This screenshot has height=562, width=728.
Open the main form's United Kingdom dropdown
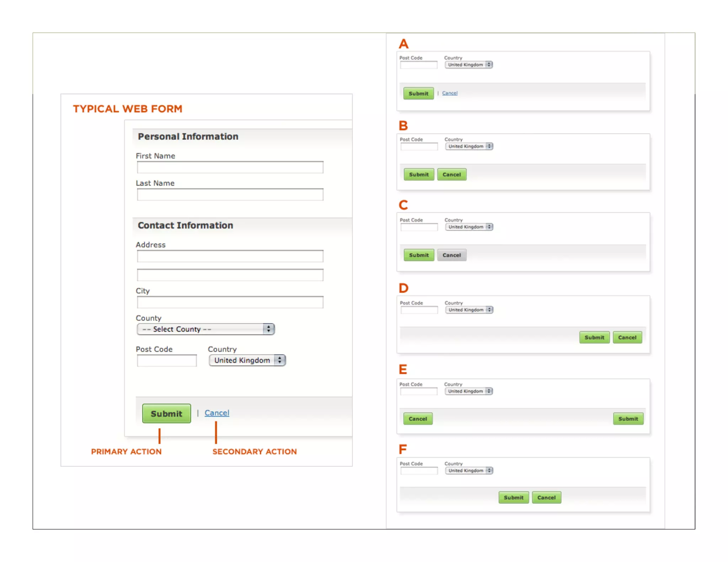tap(247, 360)
